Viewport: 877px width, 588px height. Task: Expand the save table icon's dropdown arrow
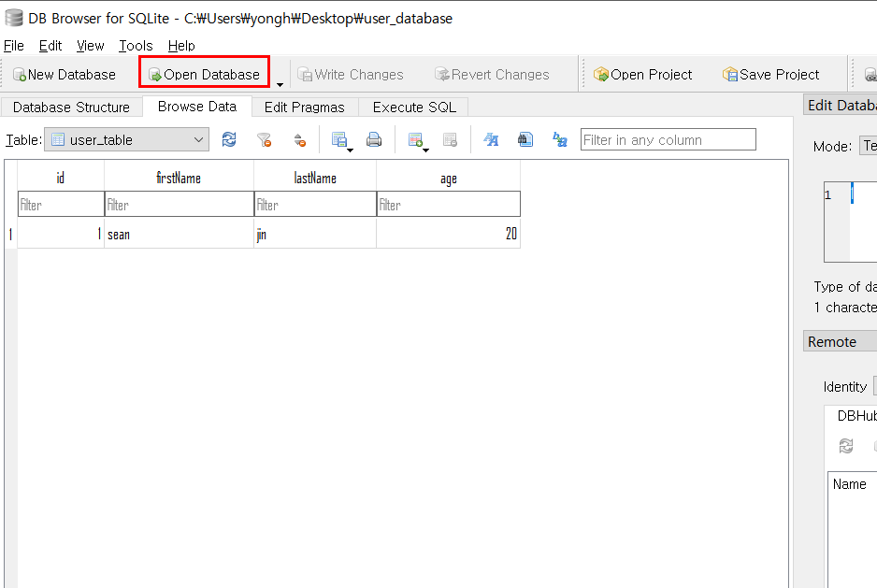350,150
